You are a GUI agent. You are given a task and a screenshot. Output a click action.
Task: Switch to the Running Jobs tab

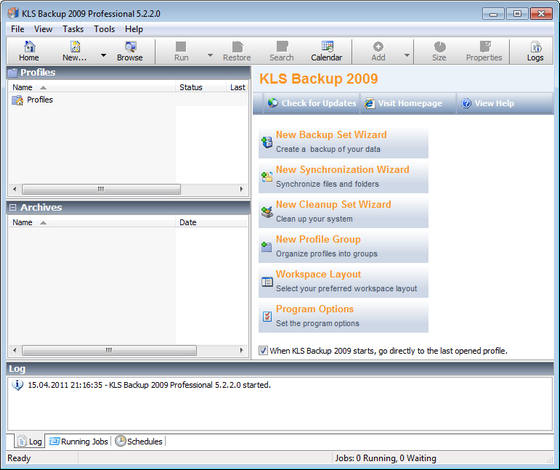pos(79,441)
